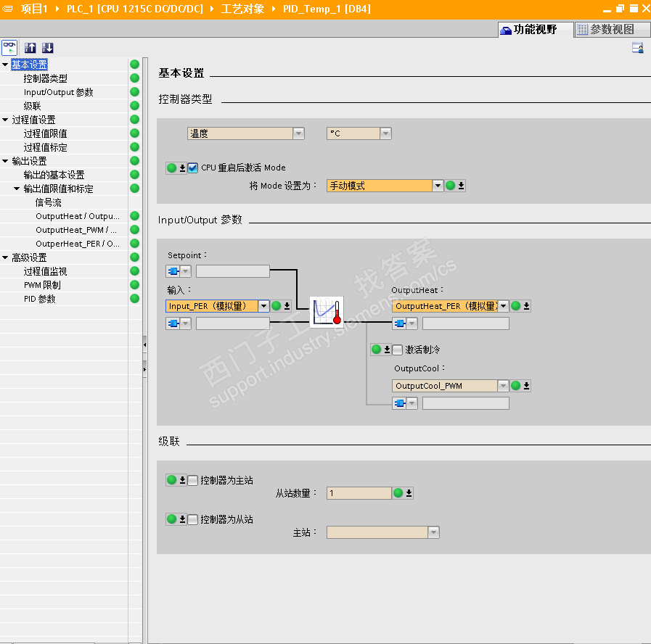Viewport: 651px width, 644px height.
Task: Click the download arrow toolbar icon
Action: click(47, 48)
